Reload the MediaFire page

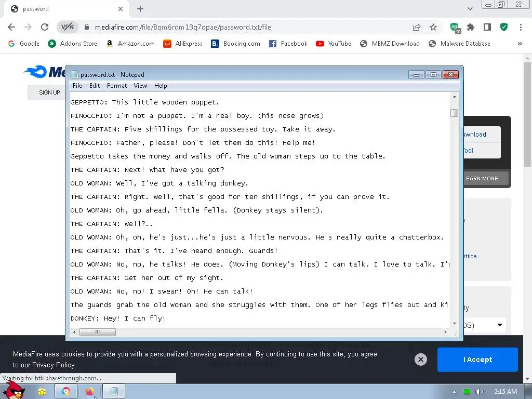(45, 27)
